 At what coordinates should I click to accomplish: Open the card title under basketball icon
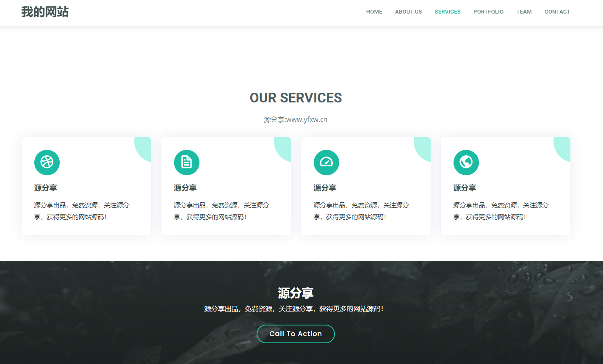46,188
